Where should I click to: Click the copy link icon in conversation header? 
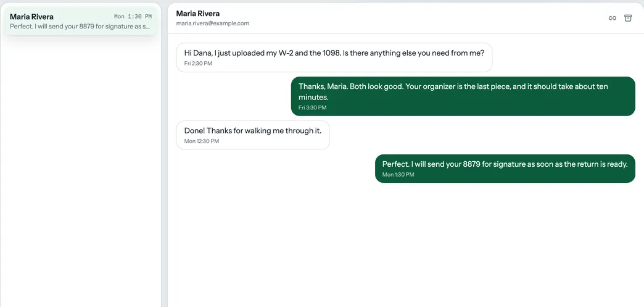click(612, 18)
